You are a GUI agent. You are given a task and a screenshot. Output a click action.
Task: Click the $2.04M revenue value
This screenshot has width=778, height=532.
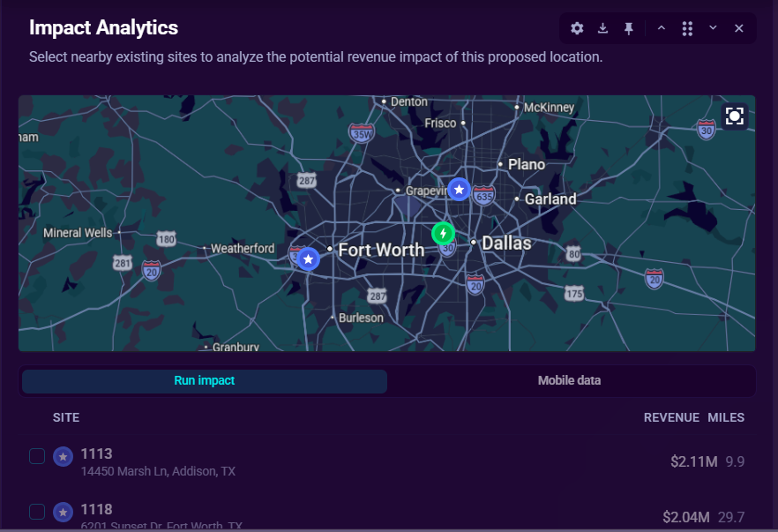[686, 517]
